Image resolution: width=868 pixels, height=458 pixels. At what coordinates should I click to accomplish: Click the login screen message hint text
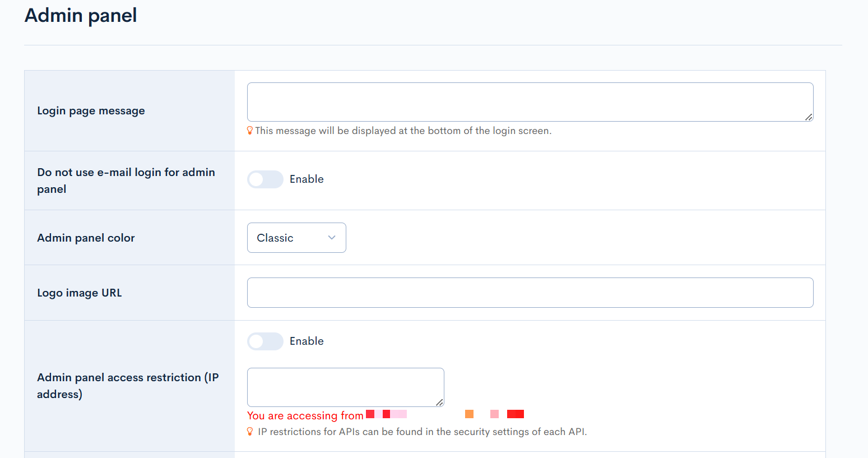[x=403, y=131]
